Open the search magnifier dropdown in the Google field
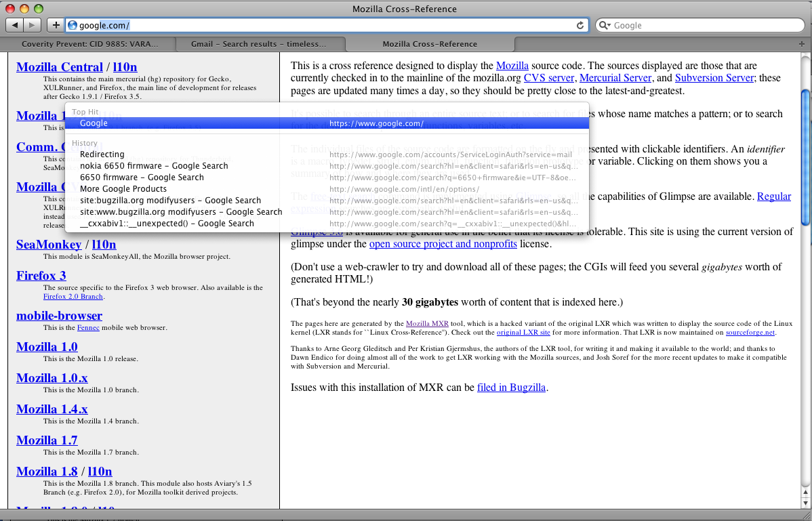This screenshot has width=812, height=521. 605,25
